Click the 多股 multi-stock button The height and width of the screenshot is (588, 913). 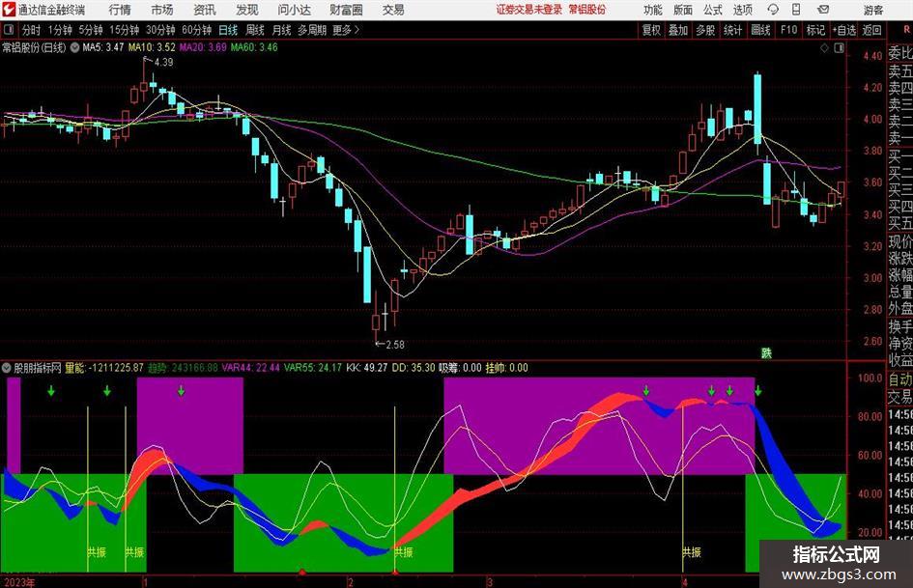point(705,30)
